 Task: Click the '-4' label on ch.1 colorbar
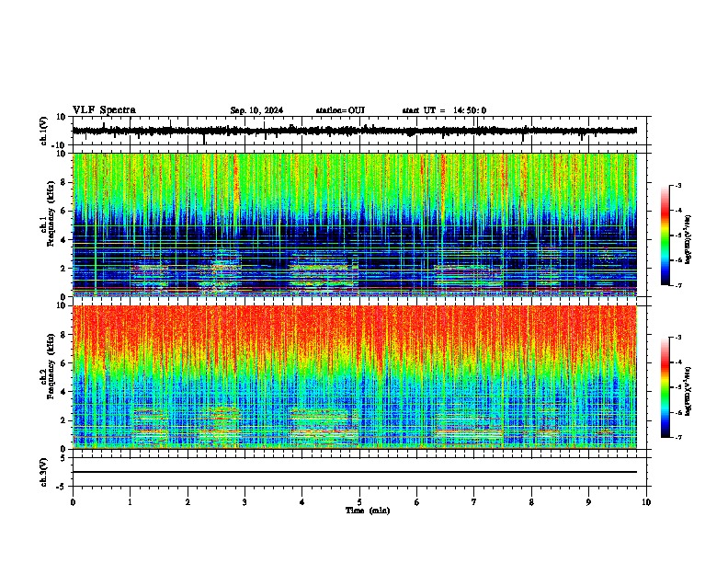click(678, 211)
